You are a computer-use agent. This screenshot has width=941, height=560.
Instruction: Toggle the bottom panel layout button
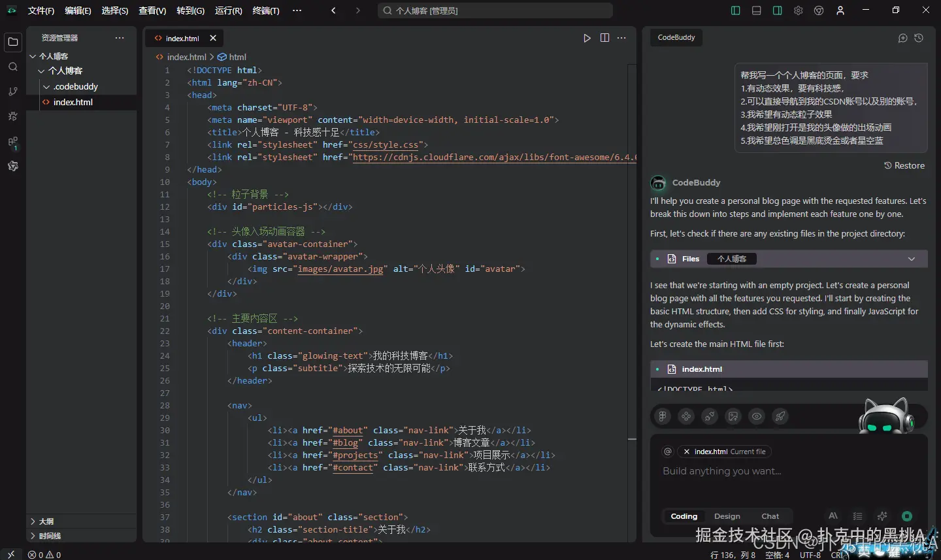tap(756, 10)
